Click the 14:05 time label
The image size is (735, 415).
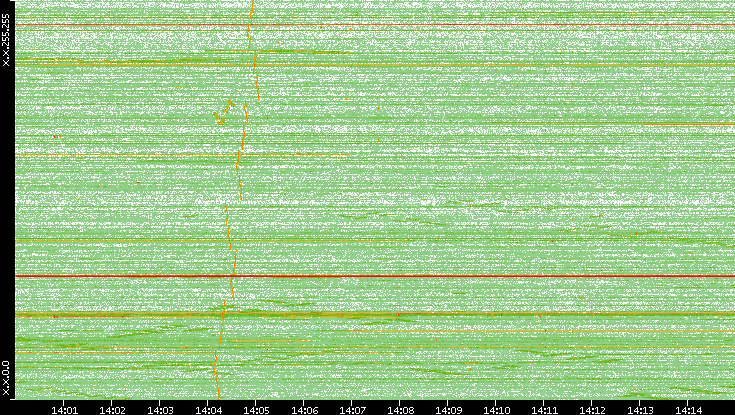(x=255, y=410)
